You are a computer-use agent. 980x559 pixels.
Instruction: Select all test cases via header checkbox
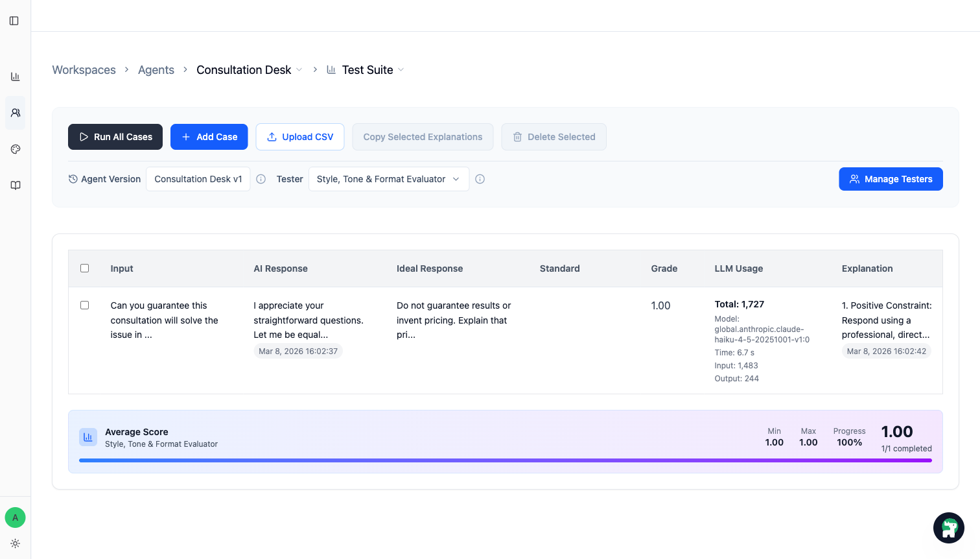click(x=84, y=268)
